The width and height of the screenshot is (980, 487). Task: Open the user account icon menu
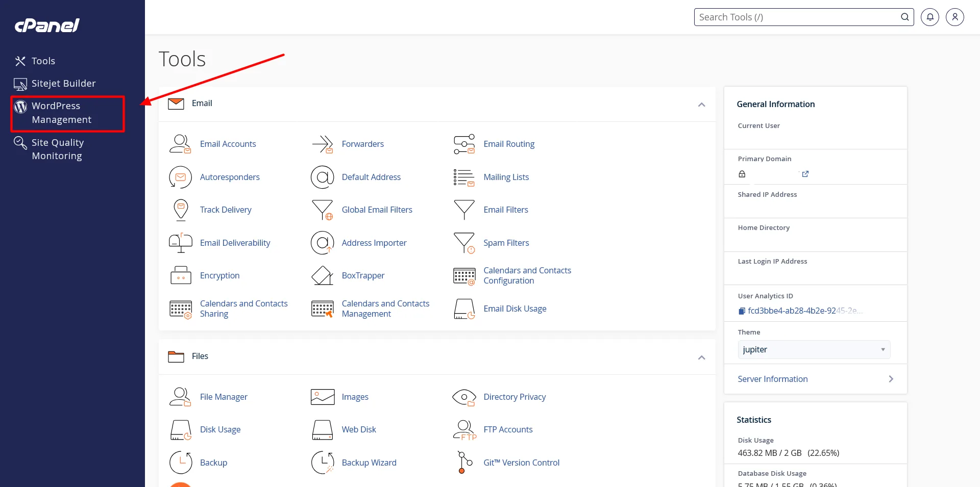pyautogui.click(x=954, y=17)
